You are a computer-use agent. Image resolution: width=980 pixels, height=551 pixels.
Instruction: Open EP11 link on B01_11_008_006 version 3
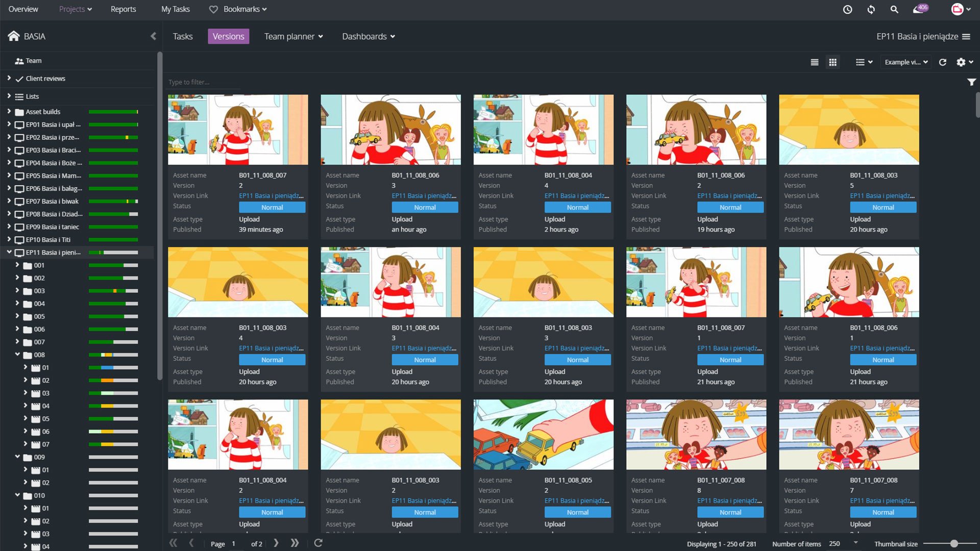tap(424, 196)
